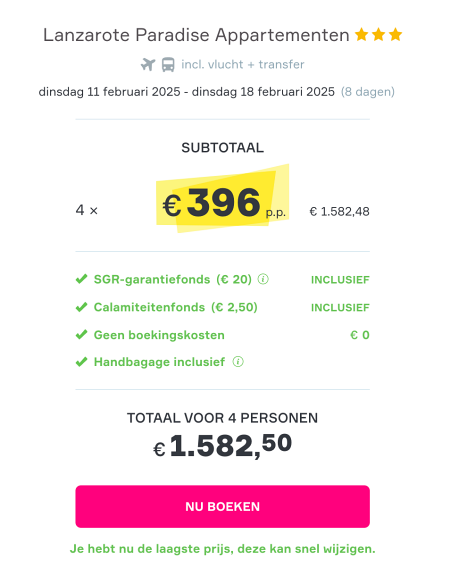Click the third gold star rating

(x=395, y=35)
